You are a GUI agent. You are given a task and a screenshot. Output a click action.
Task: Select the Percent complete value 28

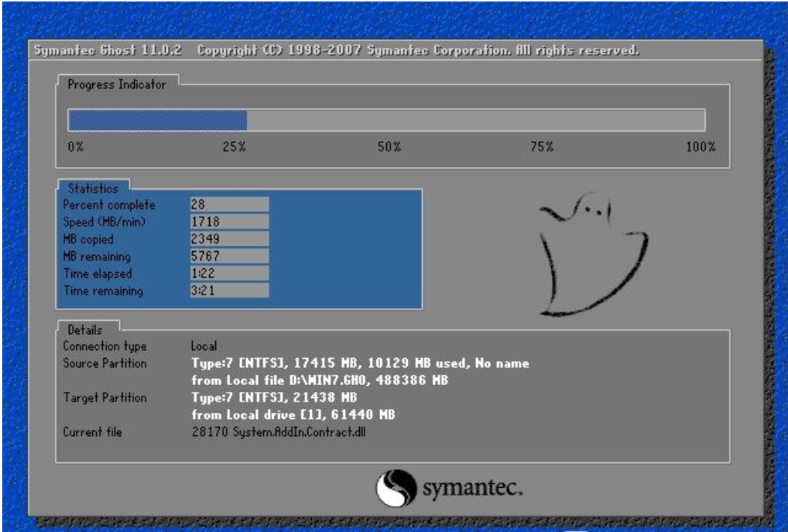(x=229, y=205)
